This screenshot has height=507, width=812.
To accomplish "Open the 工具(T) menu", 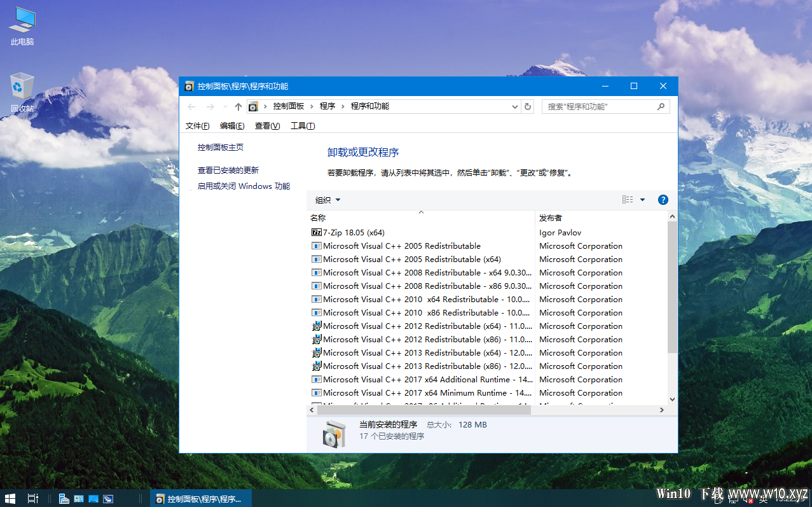I will tap(303, 126).
